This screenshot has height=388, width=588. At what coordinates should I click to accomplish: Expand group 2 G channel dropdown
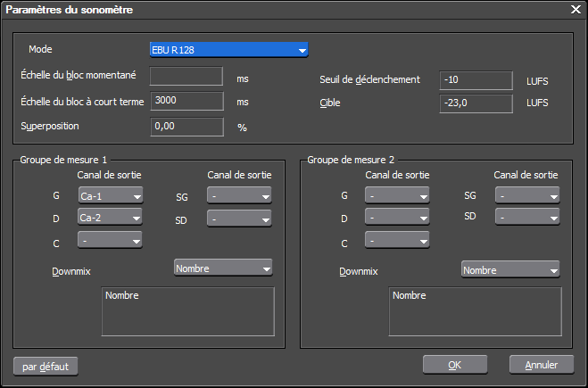pos(397,195)
